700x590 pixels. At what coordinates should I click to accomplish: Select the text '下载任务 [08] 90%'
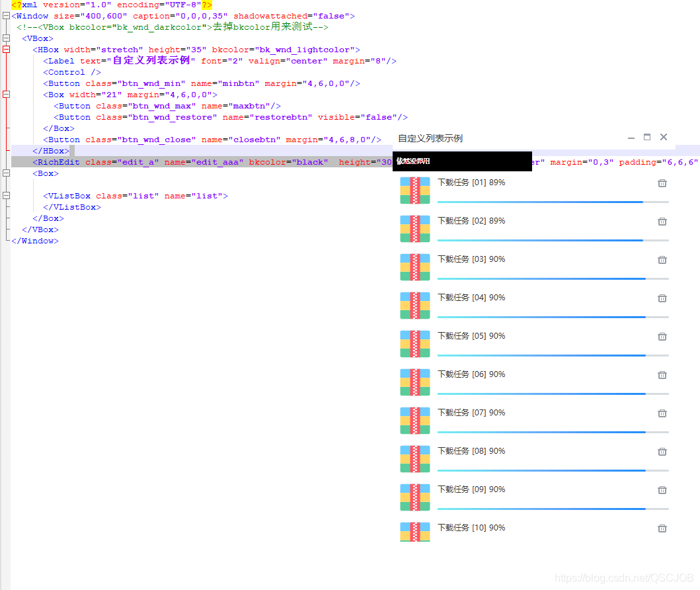pyautogui.click(x=471, y=451)
